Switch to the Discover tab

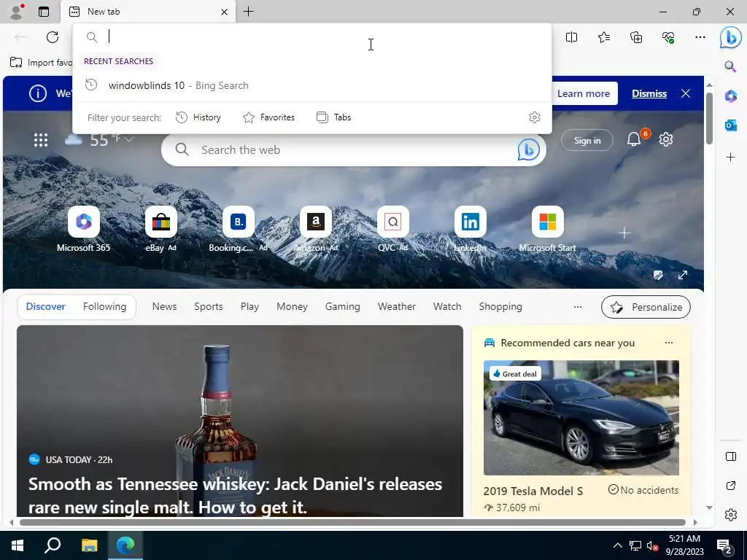46,306
